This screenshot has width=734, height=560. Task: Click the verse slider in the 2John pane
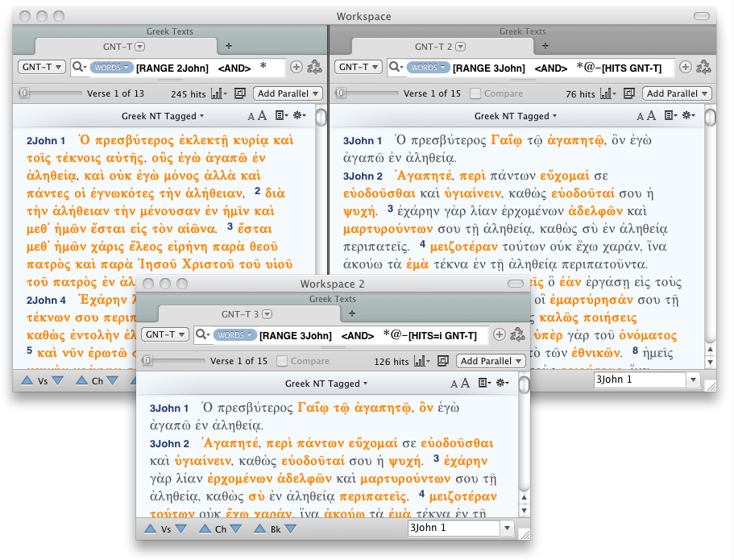(25, 93)
